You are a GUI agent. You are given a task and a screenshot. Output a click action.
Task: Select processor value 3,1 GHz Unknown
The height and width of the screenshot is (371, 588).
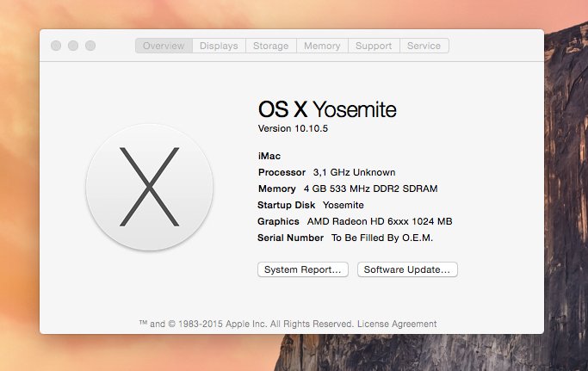point(354,172)
